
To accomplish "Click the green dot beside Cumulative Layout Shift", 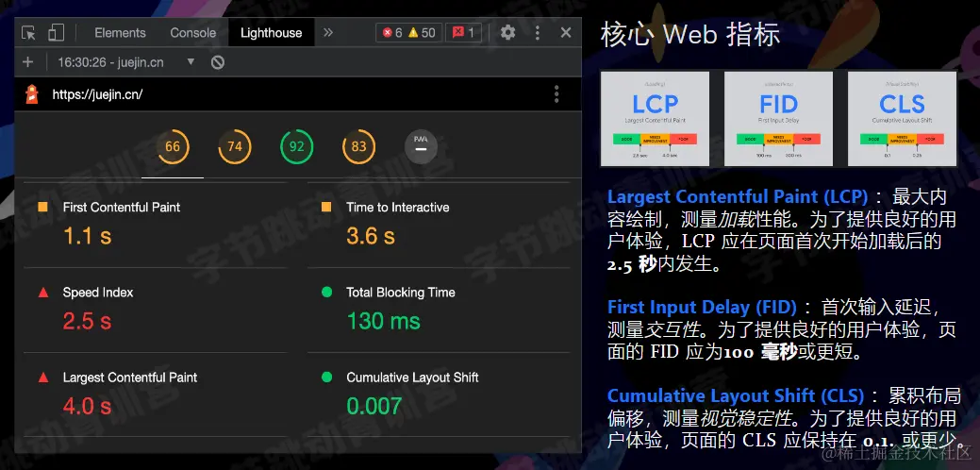I will (x=326, y=377).
